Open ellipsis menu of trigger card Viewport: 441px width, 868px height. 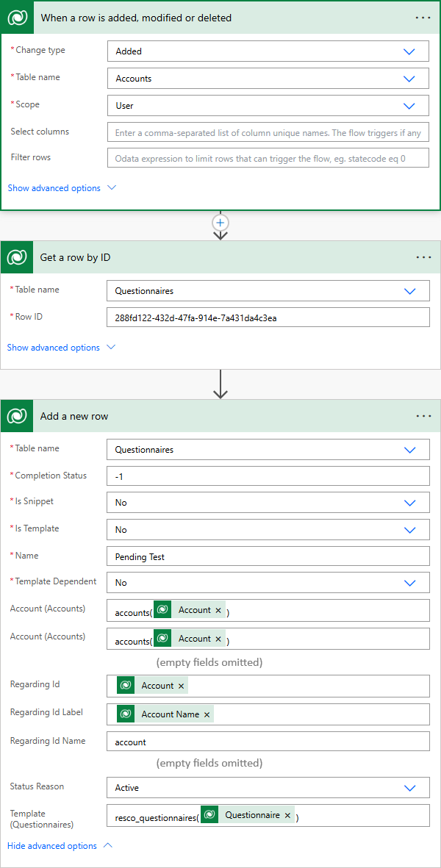click(423, 18)
